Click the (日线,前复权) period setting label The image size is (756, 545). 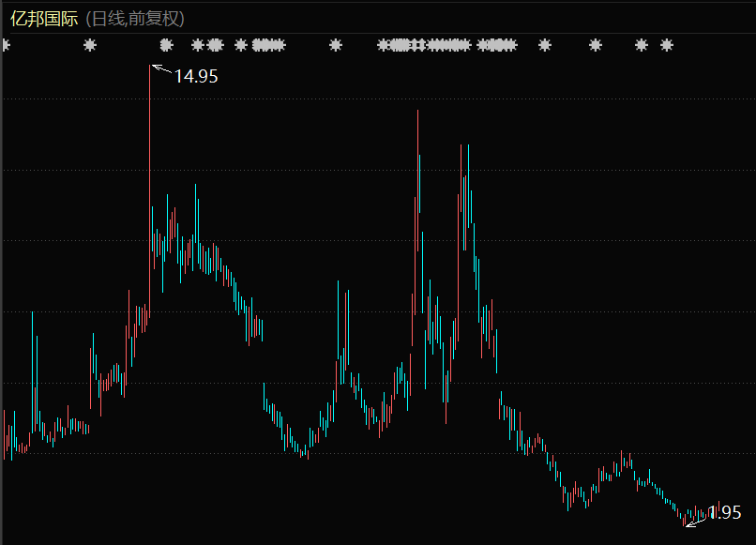click(x=135, y=18)
